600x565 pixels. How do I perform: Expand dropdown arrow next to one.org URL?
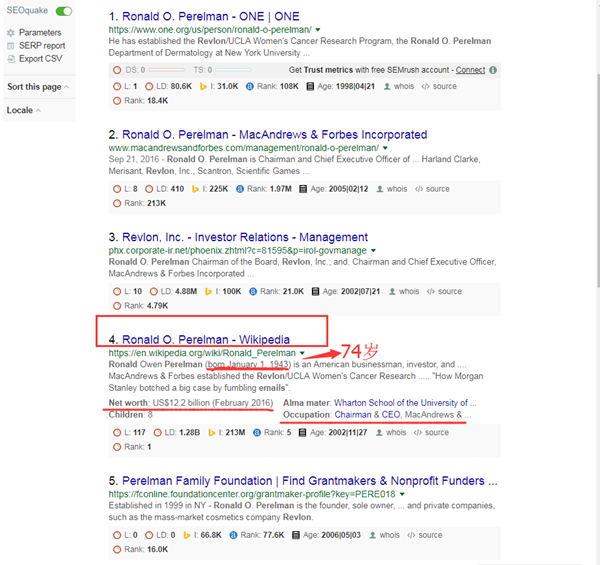click(x=318, y=29)
